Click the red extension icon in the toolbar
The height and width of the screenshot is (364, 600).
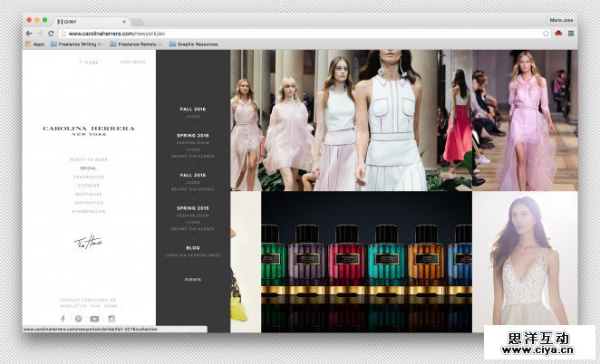(558, 33)
